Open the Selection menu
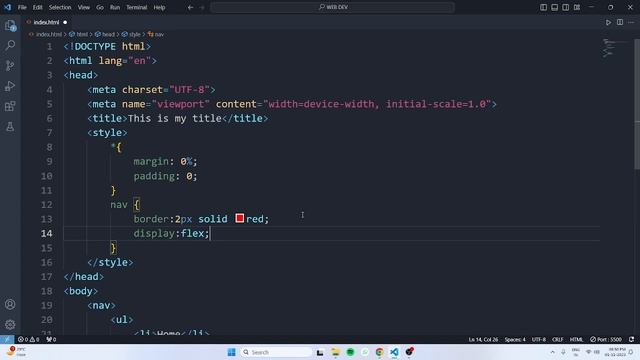The width and height of the screenshot is (640, 360). [x=60, y=7]
